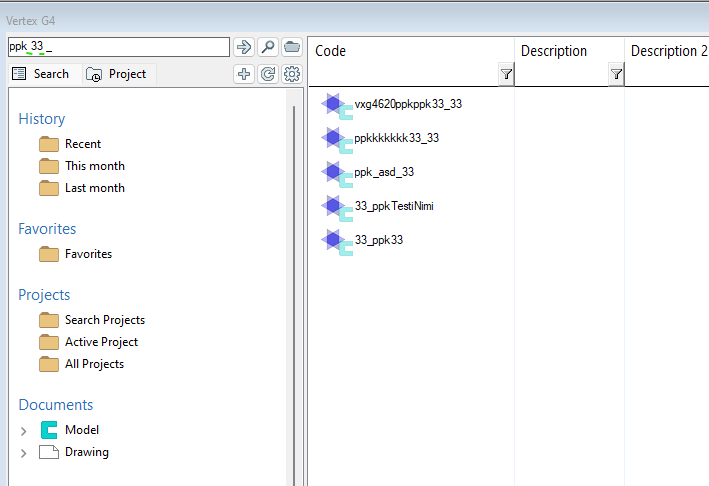Screen dimensions: 709x486
Task: Click the model icon for vxg4620ppkppk33_33
Action: coord(337,105)
